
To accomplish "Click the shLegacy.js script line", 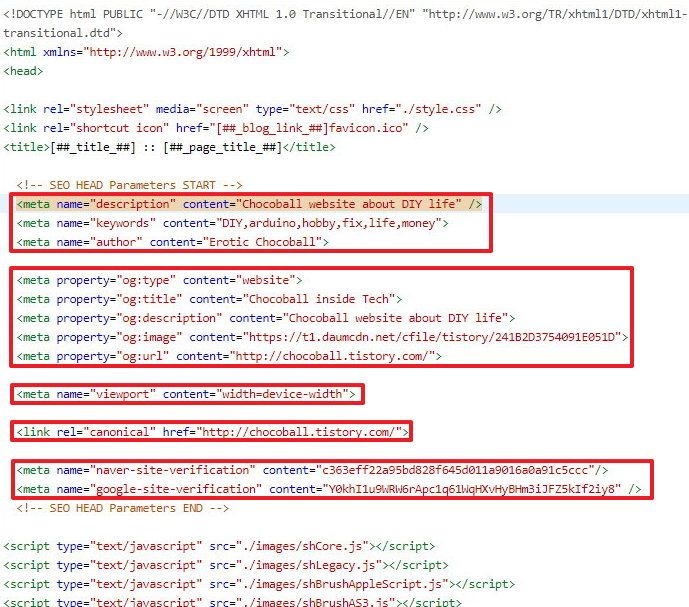I will 226,565.
